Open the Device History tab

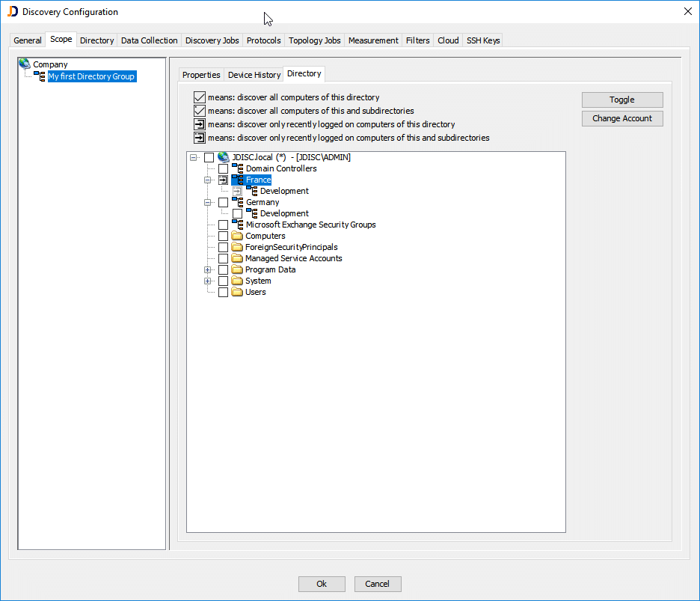pyautogui.click(x=252, y=74)
